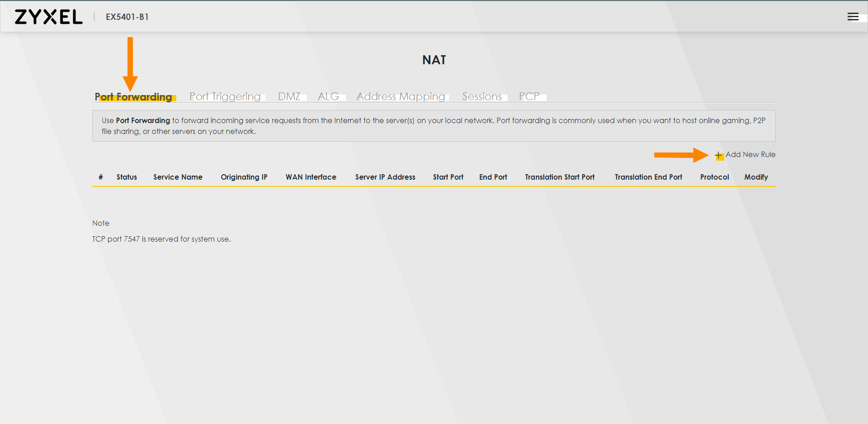Click the Protocol column header
The image size is (868, 424).
pos(714,177)
